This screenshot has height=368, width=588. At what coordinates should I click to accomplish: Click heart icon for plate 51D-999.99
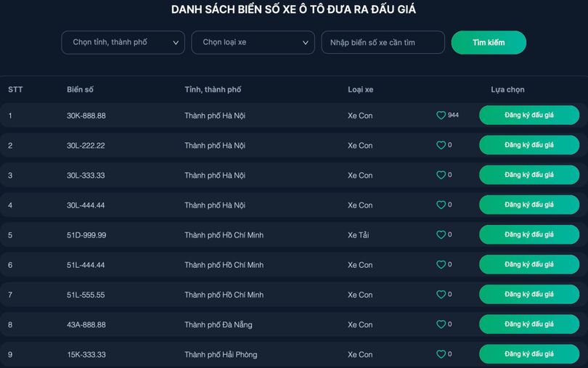[x=441, y=235]
